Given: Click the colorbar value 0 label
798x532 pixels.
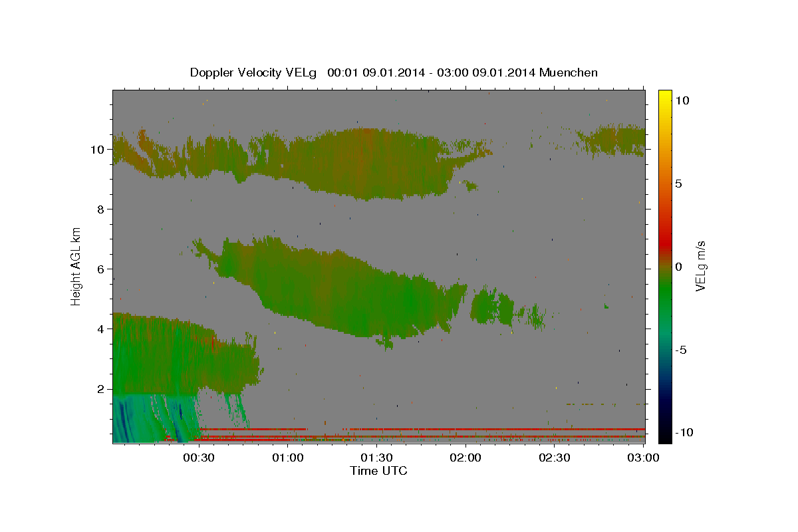Looking at the screenshot, I should point(678,267).
